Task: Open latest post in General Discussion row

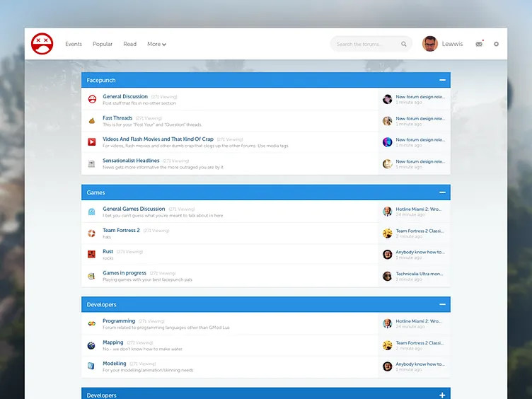Action: coord(420,97)
